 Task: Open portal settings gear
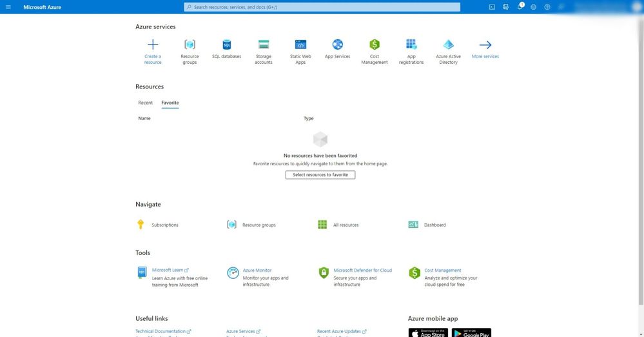534,7
